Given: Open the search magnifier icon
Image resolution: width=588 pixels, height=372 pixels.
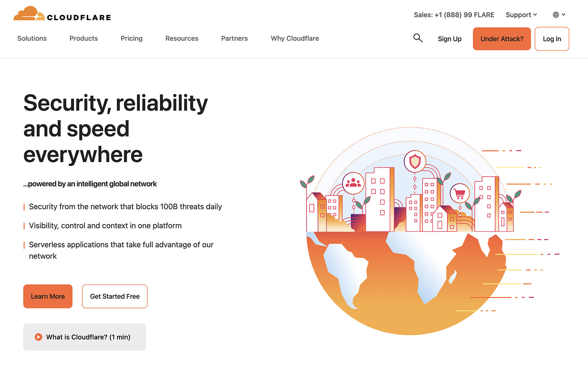Looking at the screenshot, I should point(418,38).
